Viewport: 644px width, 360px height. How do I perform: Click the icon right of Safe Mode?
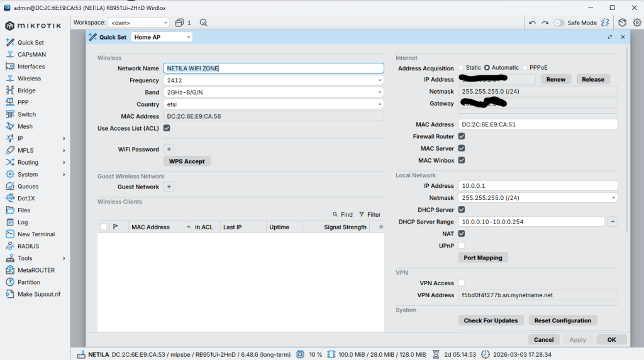[x=605, y=23]
